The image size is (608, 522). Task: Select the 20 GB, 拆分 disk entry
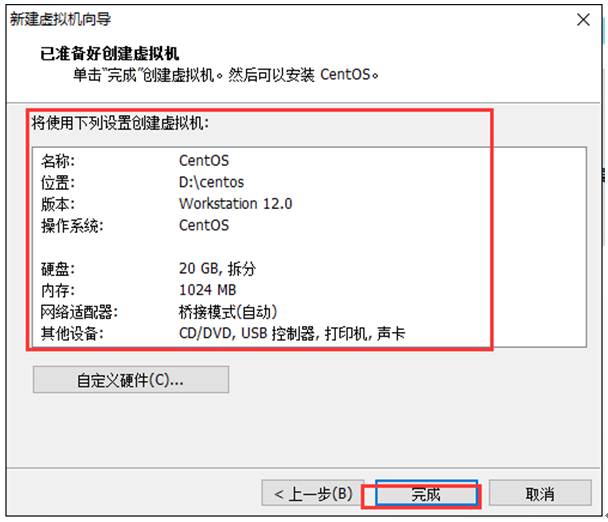click(x=217, y=268)
